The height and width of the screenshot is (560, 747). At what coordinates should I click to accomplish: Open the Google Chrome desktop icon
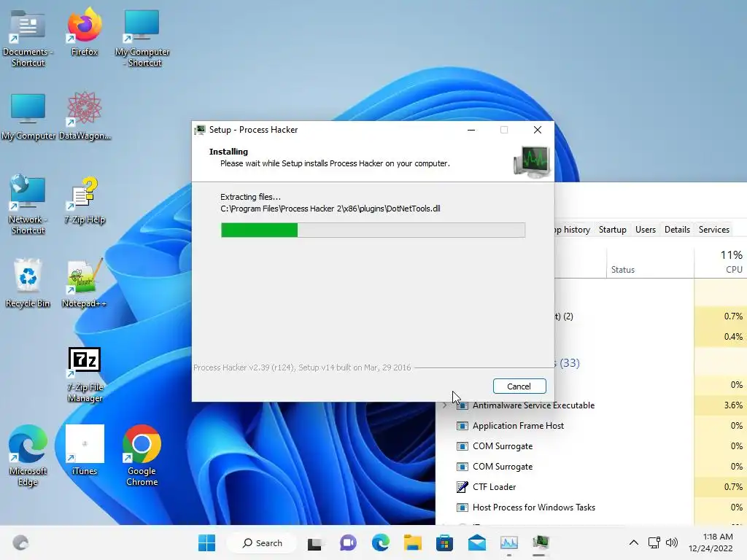[142, 456]
